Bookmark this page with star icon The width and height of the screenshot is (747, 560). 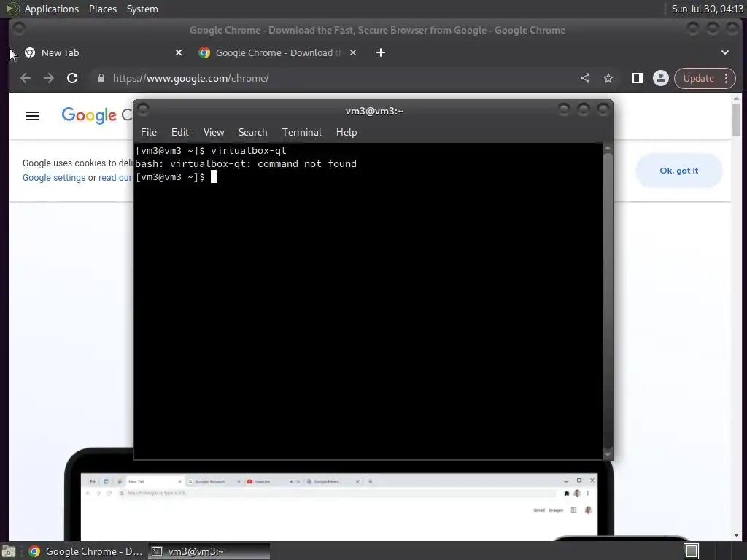tap(608, 78)
